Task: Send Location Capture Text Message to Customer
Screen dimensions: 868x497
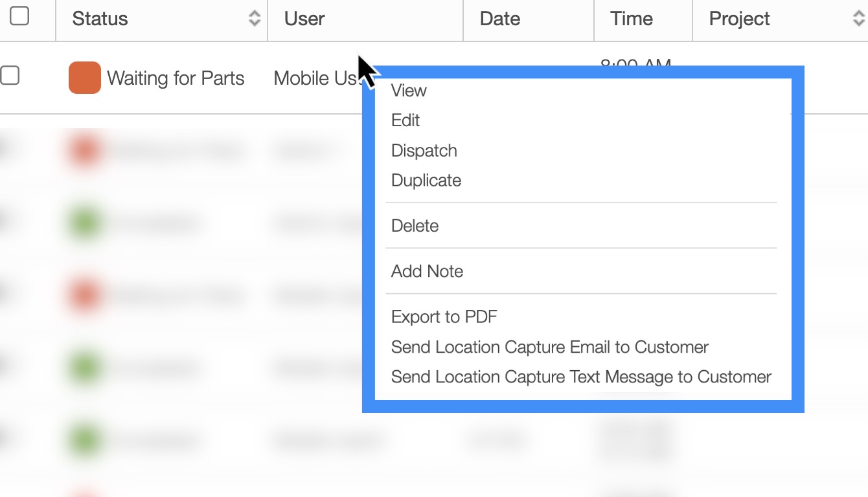Action: point(581,377)
